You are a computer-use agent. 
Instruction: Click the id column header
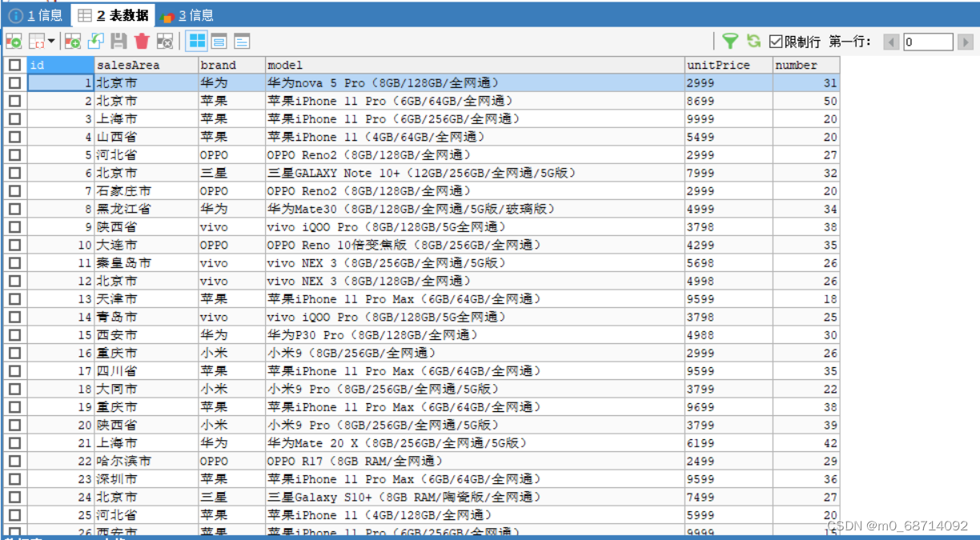[61, 65]
